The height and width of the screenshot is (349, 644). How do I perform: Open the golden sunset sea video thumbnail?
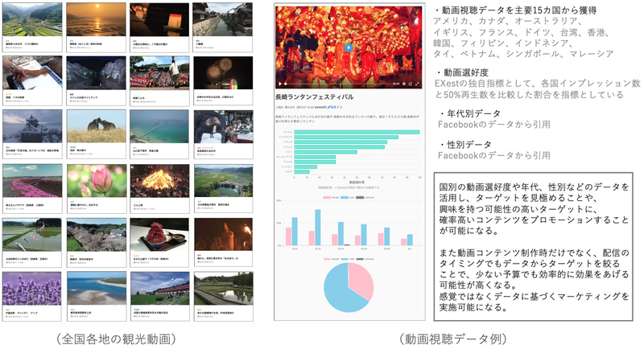(x=96, y=19)
